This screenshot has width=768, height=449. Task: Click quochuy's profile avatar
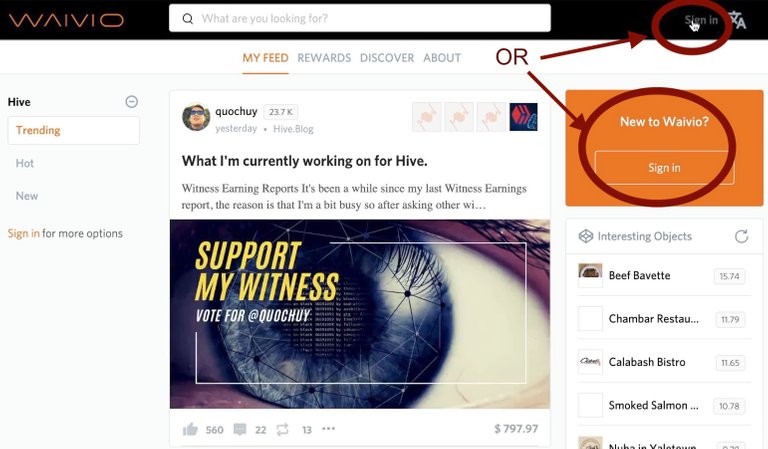tap(196, 117)
